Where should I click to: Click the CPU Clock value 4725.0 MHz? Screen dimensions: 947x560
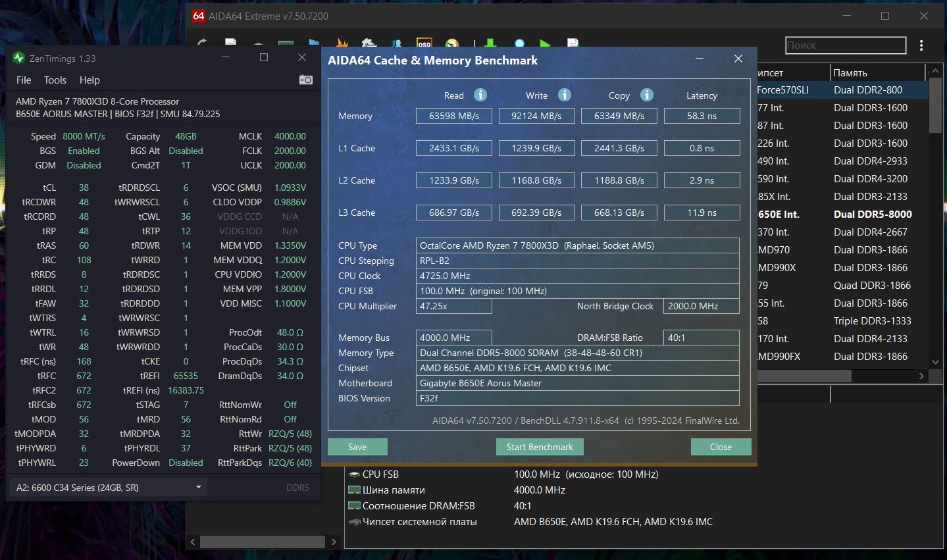[578, 276]
